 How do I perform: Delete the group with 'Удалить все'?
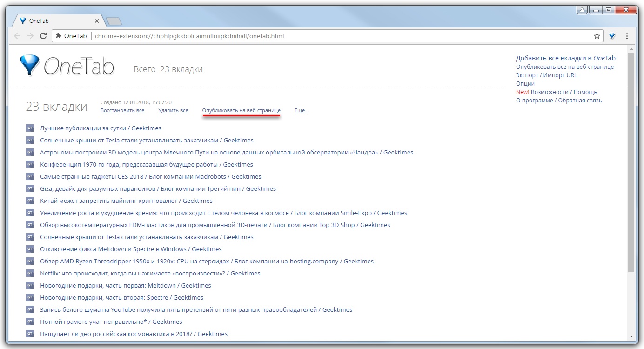(173, 110)
